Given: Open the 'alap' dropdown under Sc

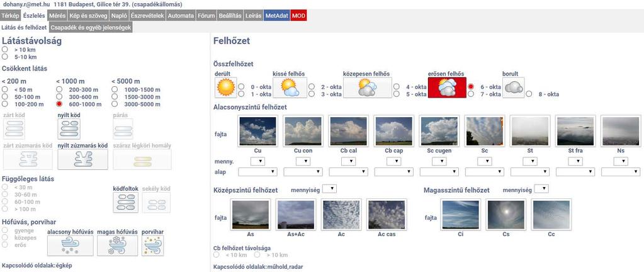Looking at the screenshot, I should (x=485, y=172).
